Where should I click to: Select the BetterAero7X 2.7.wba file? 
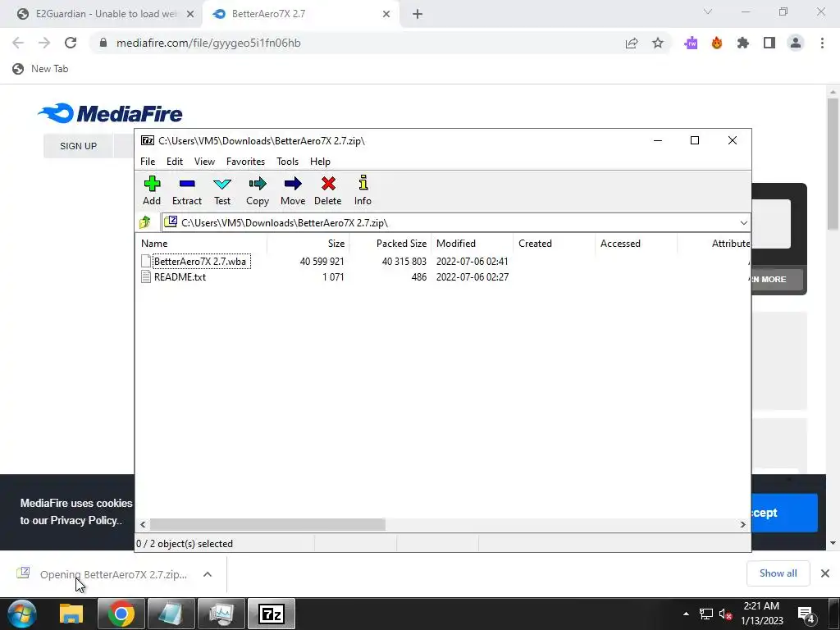200,262
